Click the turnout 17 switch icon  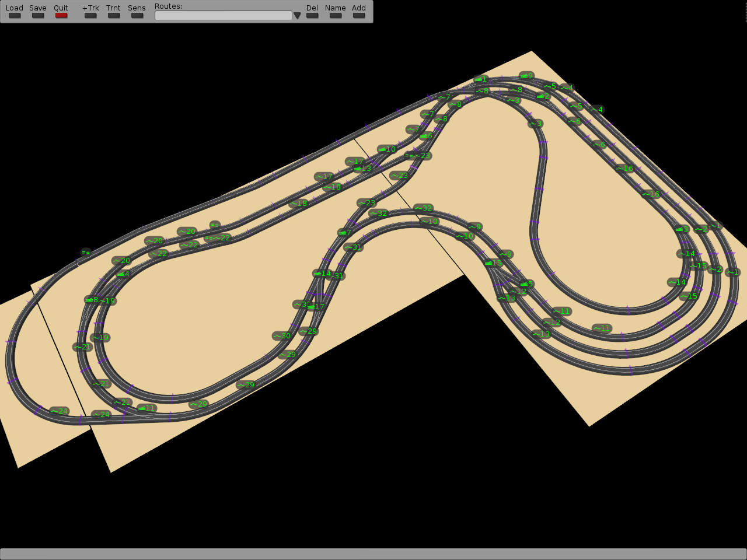tap(316, 307)
